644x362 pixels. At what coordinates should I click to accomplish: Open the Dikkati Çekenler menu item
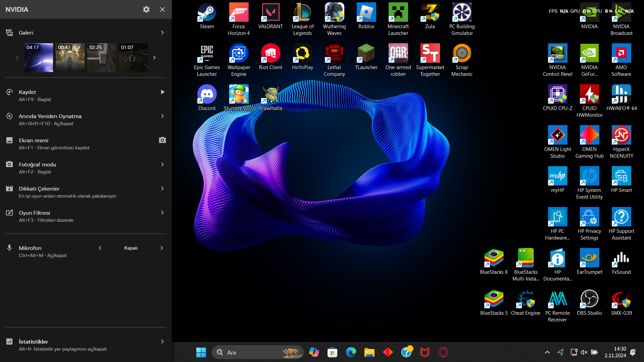[x=162, y=189]
